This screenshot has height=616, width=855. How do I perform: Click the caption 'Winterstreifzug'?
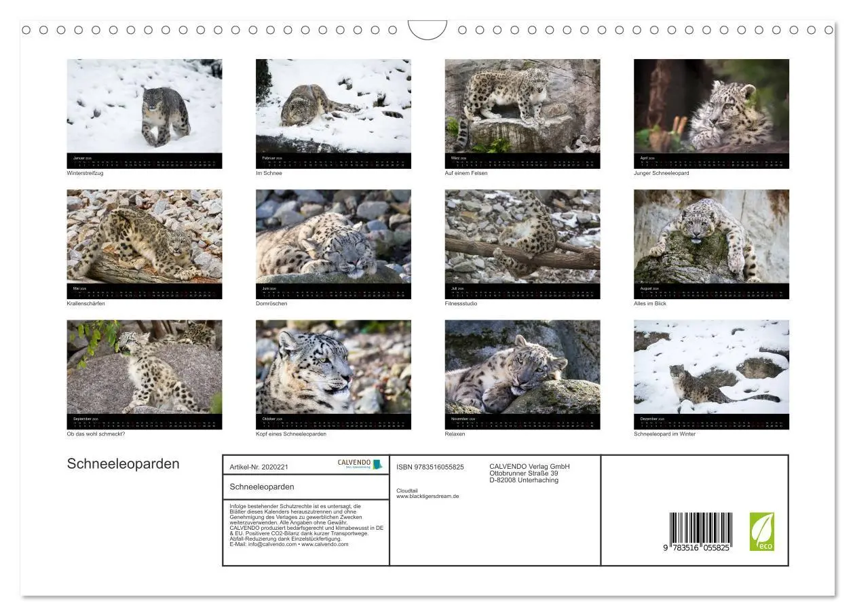(x=85, y=173)
